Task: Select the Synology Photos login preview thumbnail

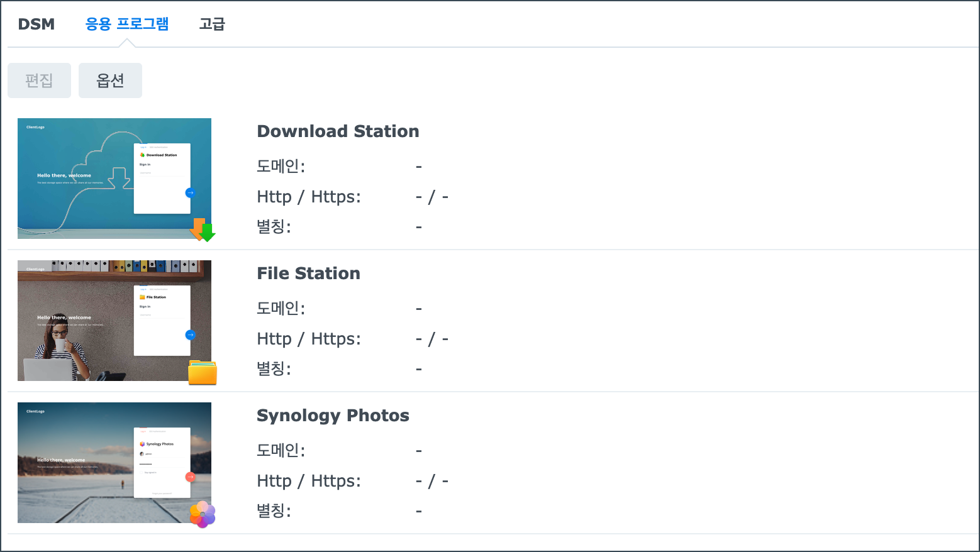Action: [114, 463]
